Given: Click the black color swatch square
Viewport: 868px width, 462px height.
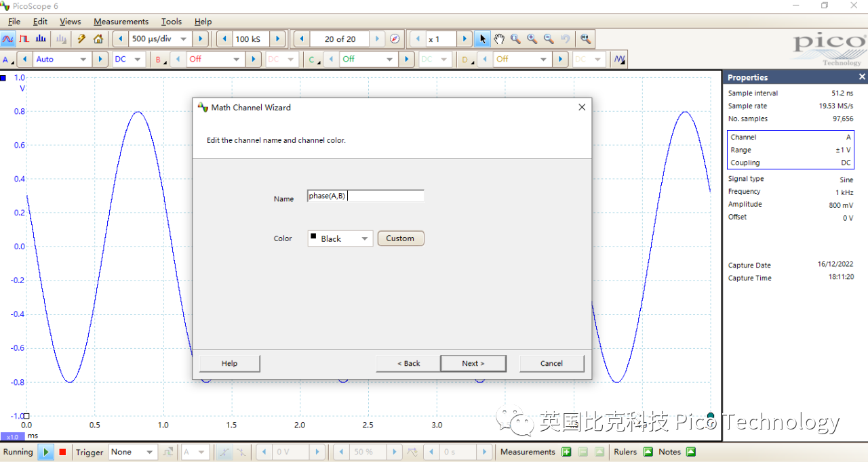Looking at the screenshot, I should [313, 237].
